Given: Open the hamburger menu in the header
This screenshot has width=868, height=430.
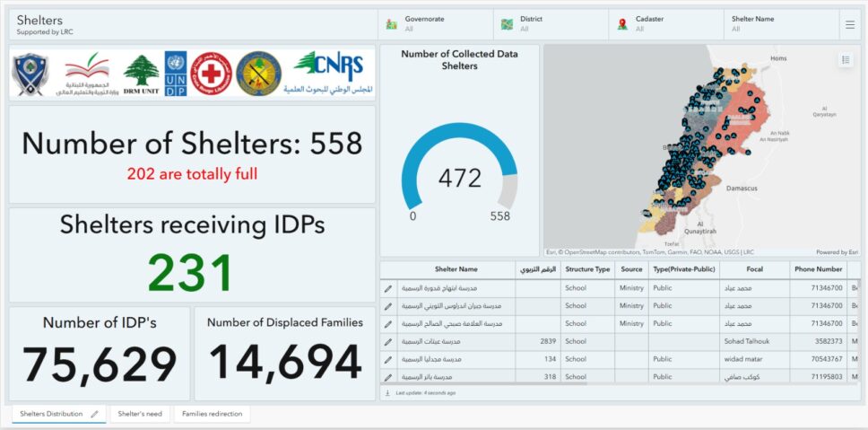Looking at the screenshot, I should pyautogui.click(x=849, y=24).
